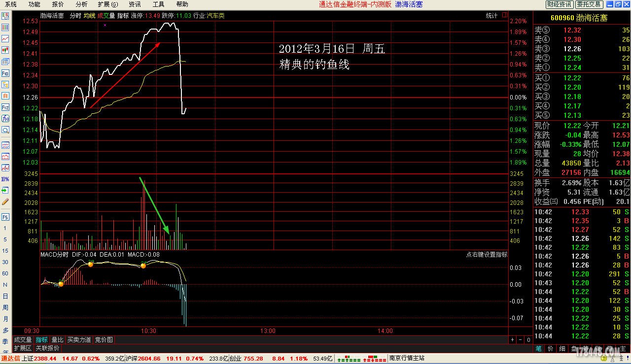This screenshot has width=631, height=364.
Task: Click the red area chart sidebar icon
Action: tap(5, 157)
